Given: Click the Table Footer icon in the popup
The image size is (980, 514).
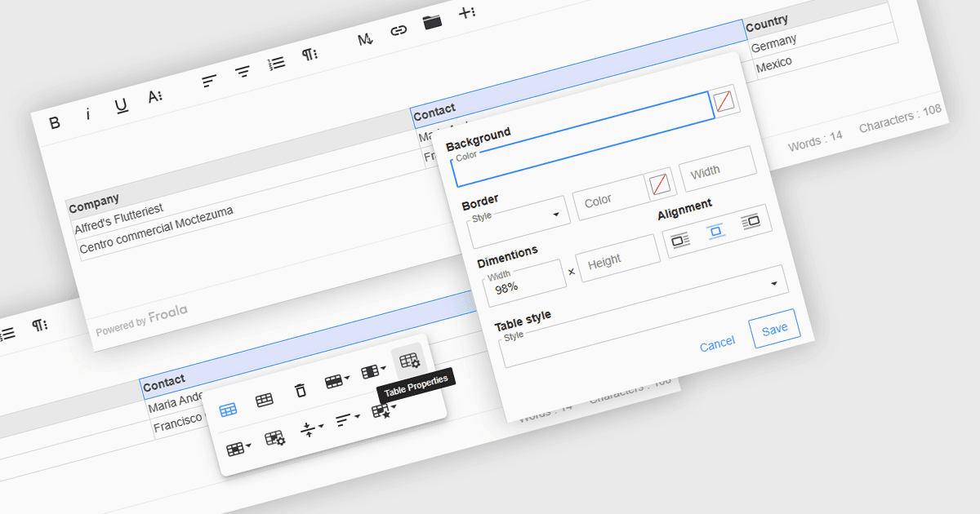Looking at the screenshot, I should pyautogui.click(x=264, y=400).
